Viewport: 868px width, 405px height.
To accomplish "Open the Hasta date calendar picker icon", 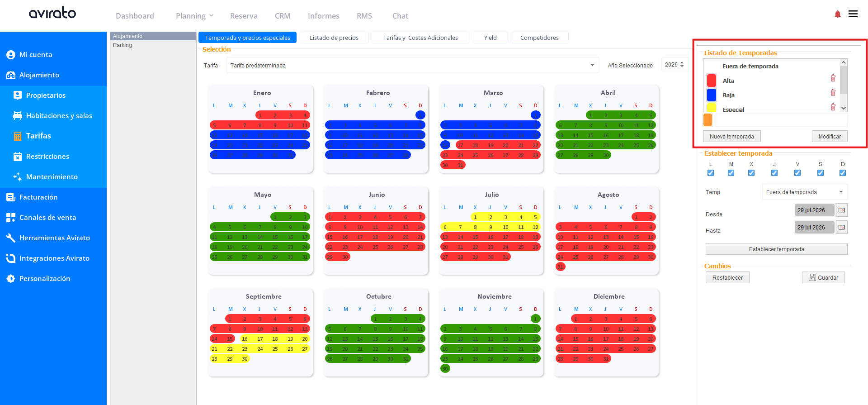I will coord(841,227).
